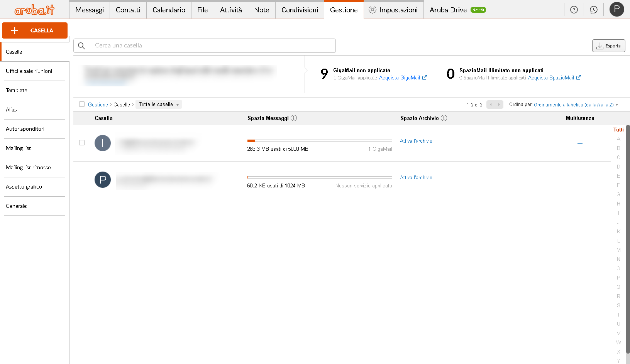Click the Acquista GigaMail link

pyautogui.click(x=400, y=78)
